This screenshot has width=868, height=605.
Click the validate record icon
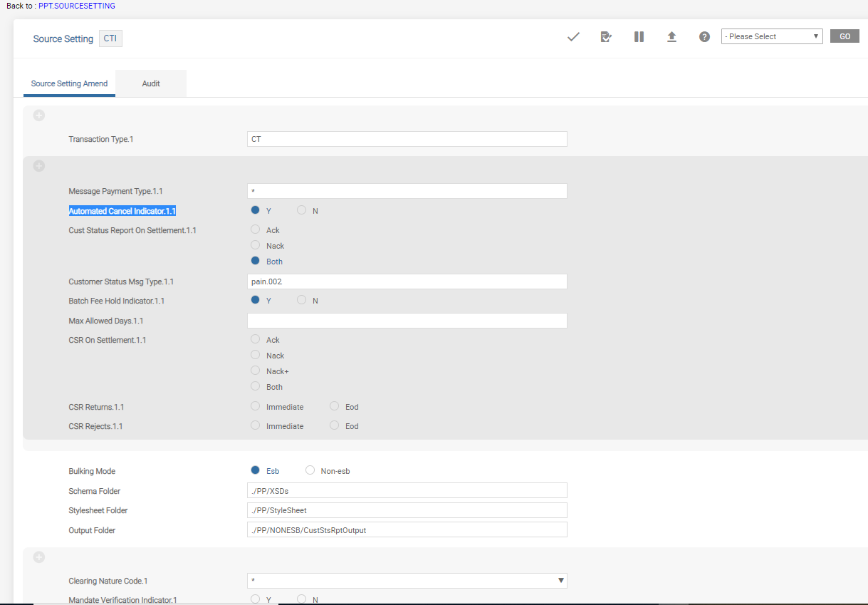(x=606, y=37)
